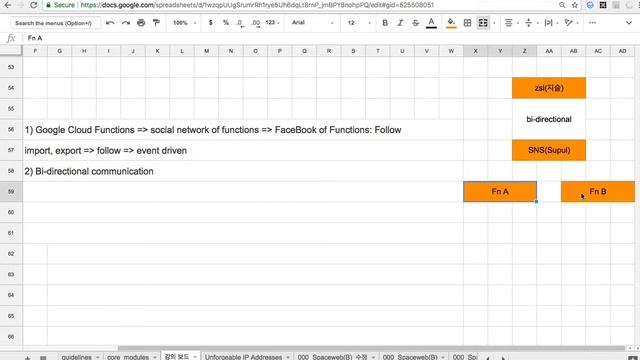Open the all sheets list

[43, 357]
